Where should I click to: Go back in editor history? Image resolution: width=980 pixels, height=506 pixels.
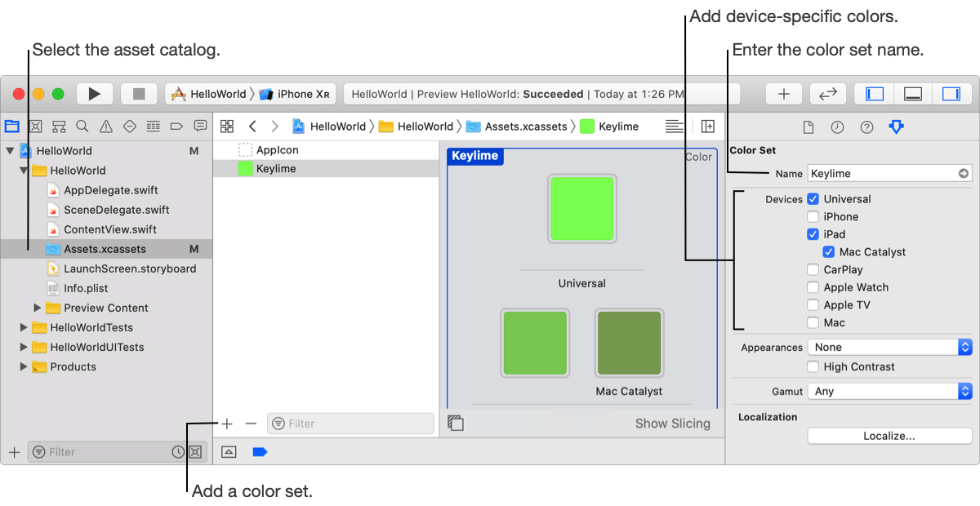pos(252,126)
